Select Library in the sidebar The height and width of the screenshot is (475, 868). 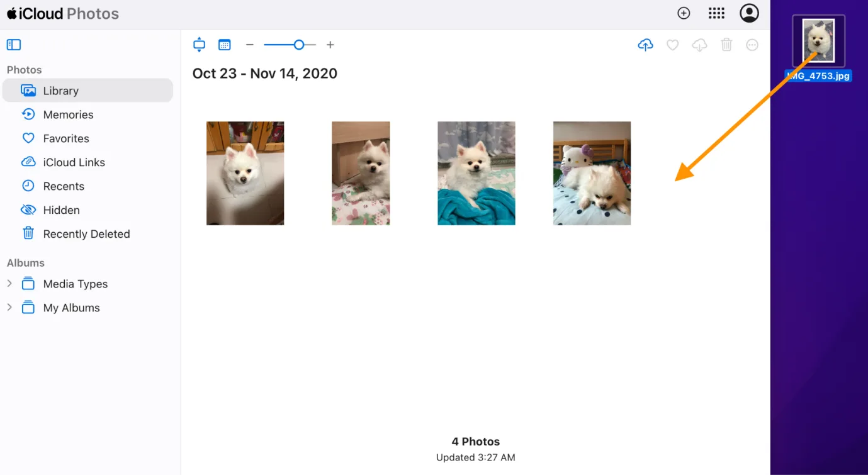point(87,91)
